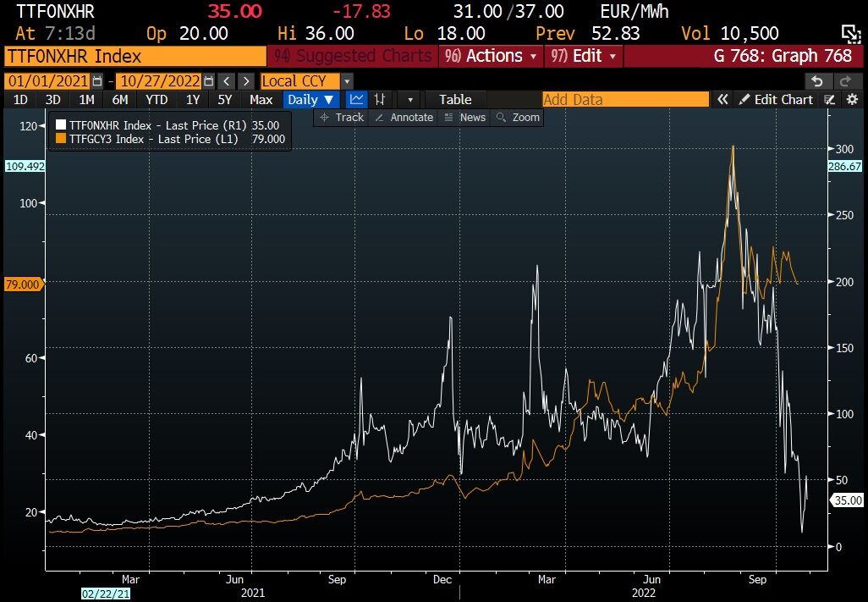868x602 pixels.
Task: Open the Local CCY currency dropdown arrow
Action: tap(347, 81)
